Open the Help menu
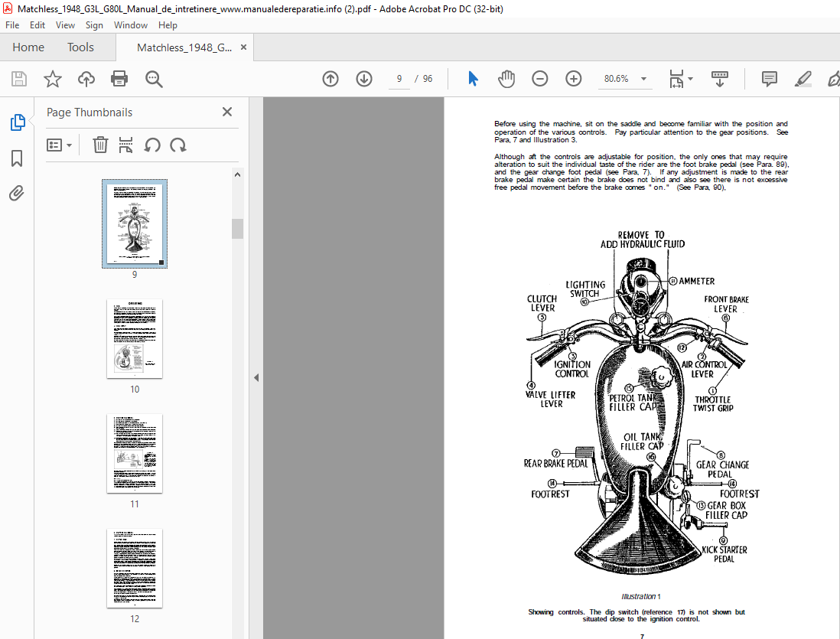The width and height of the screenshot is (840, 639). (167, 25)
